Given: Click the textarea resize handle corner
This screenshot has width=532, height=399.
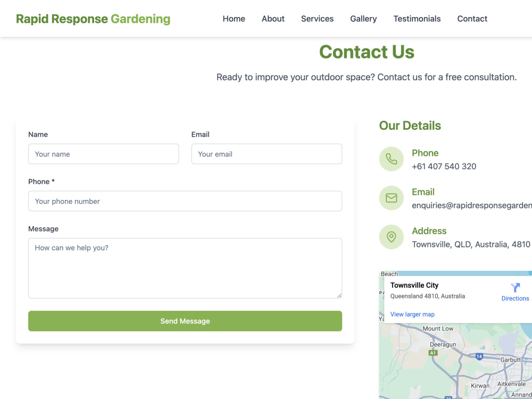Looking at the screenshot, I should (x=339, y=296).
